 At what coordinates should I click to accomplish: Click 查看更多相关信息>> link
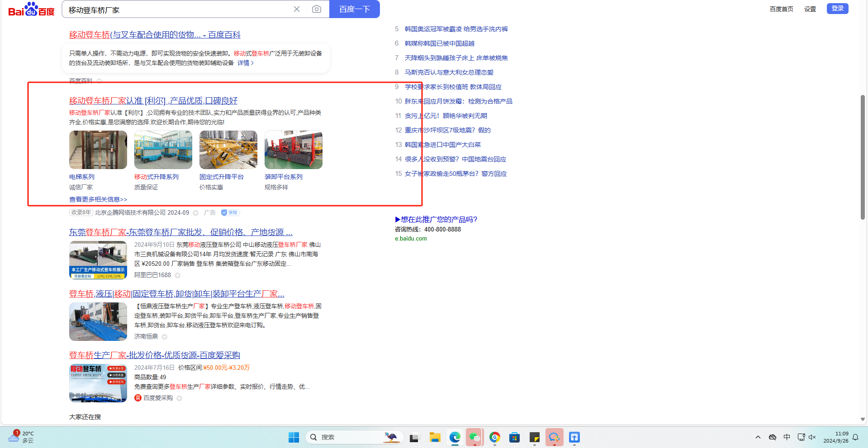click(98, 199)
